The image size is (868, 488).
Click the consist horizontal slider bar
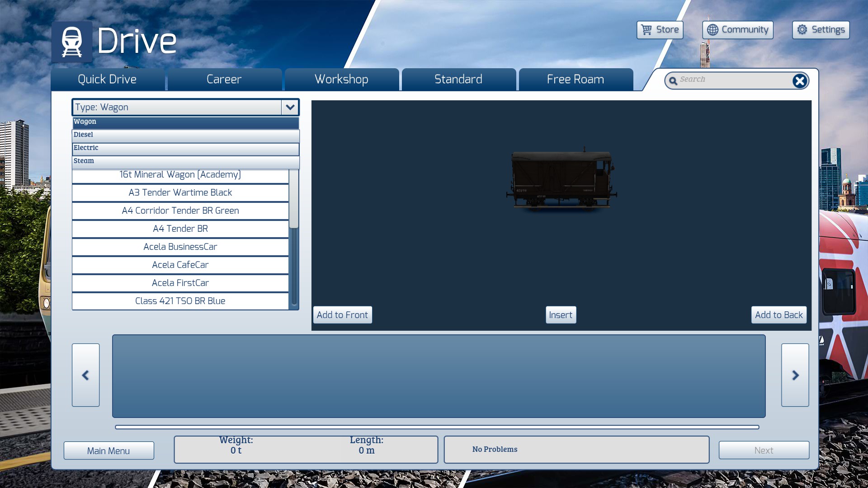click(x=437, y=427)
